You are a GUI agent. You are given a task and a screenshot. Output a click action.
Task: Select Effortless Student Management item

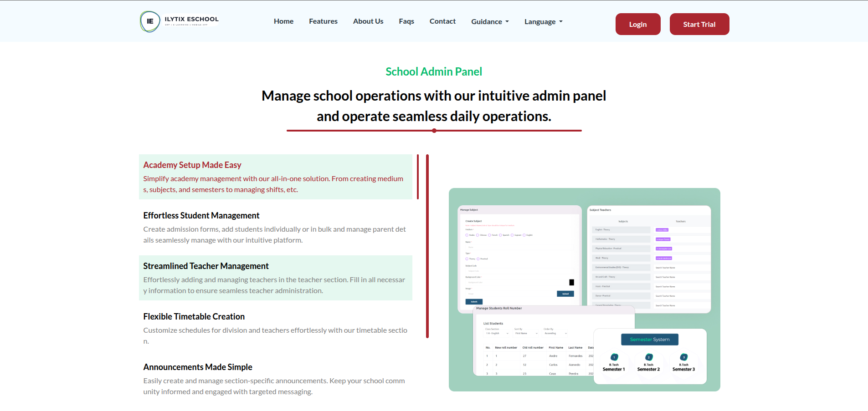coord(276,228)
